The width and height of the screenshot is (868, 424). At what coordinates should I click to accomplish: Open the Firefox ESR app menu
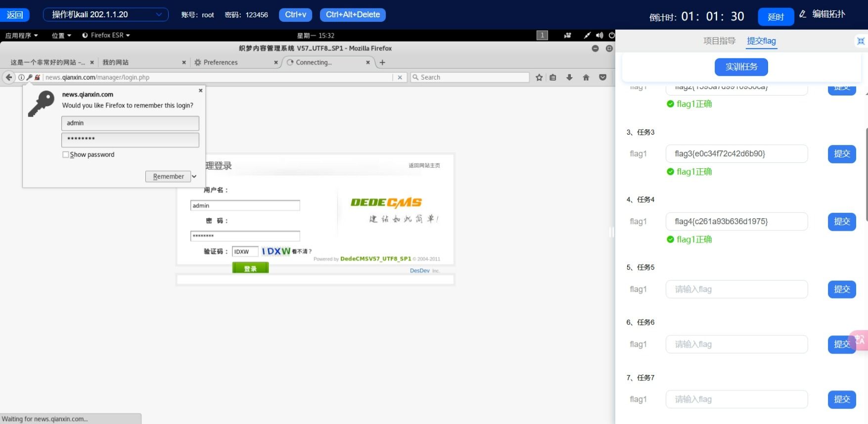click(106, 36)
